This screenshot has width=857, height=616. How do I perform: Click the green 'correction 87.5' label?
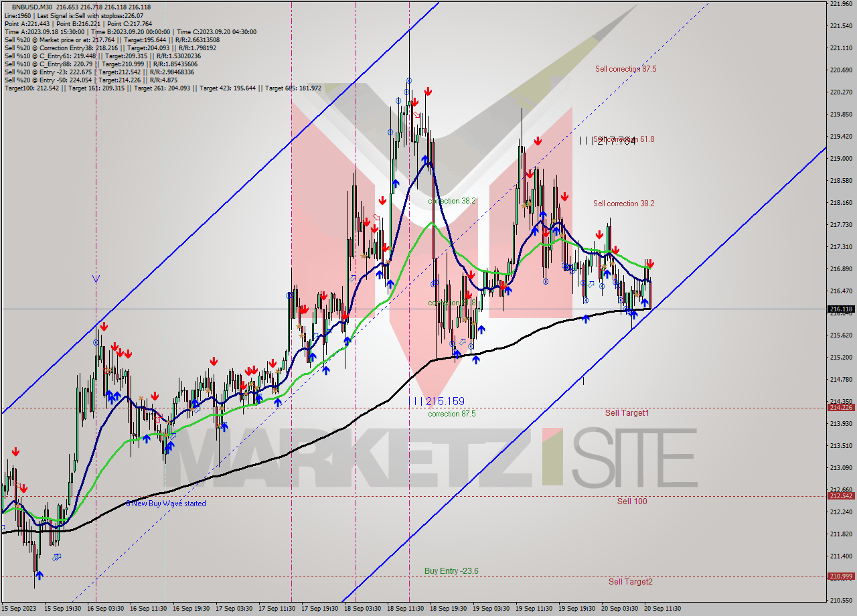click(452, 414)
